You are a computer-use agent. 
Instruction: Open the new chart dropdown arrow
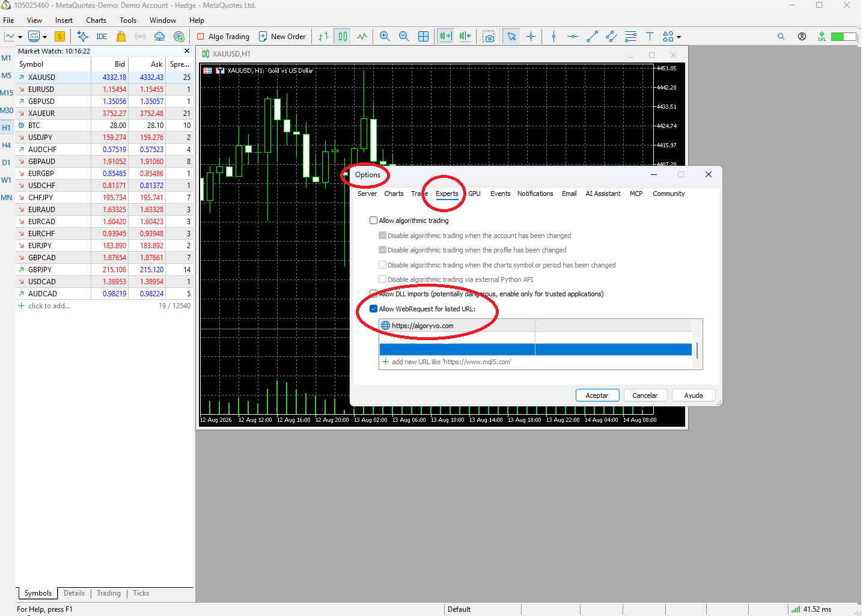click(20, 37)
